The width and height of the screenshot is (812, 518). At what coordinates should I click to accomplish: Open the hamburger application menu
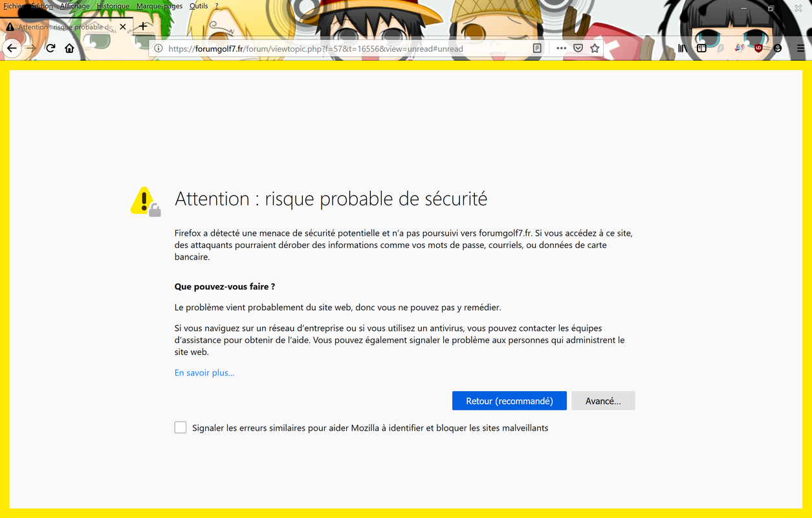point(800,49)
